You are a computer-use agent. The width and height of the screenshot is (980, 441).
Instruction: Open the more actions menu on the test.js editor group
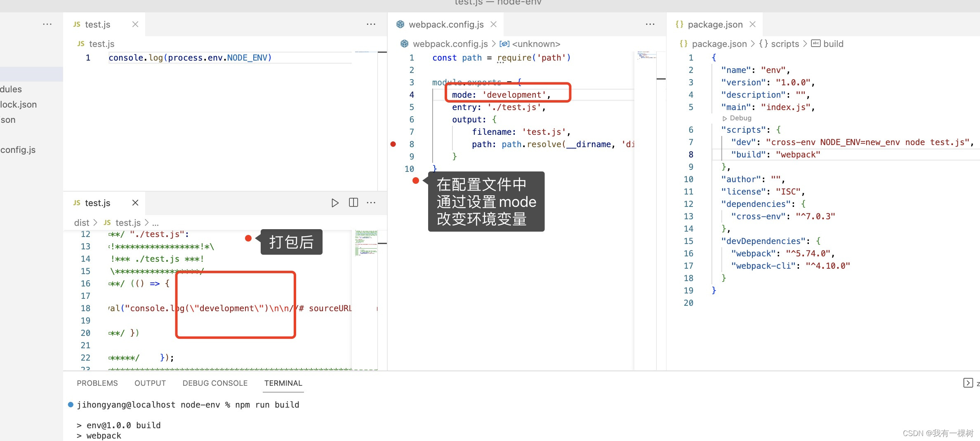pos(371,24)
